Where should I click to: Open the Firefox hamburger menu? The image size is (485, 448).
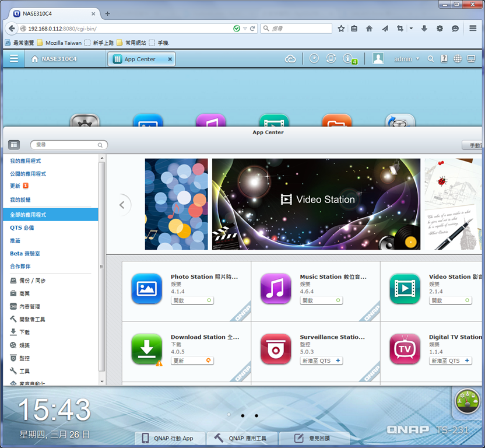pyautogui.click(x=473, y=28)
